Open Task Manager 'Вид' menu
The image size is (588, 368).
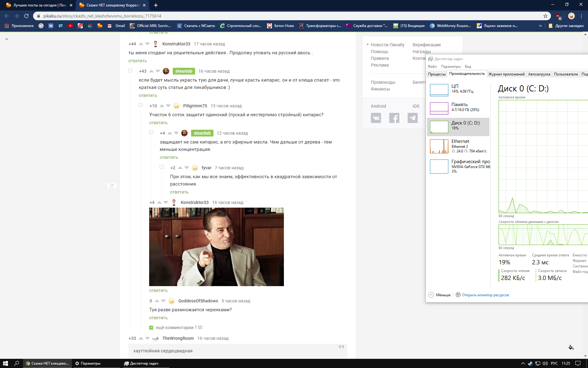pos(468,67)
